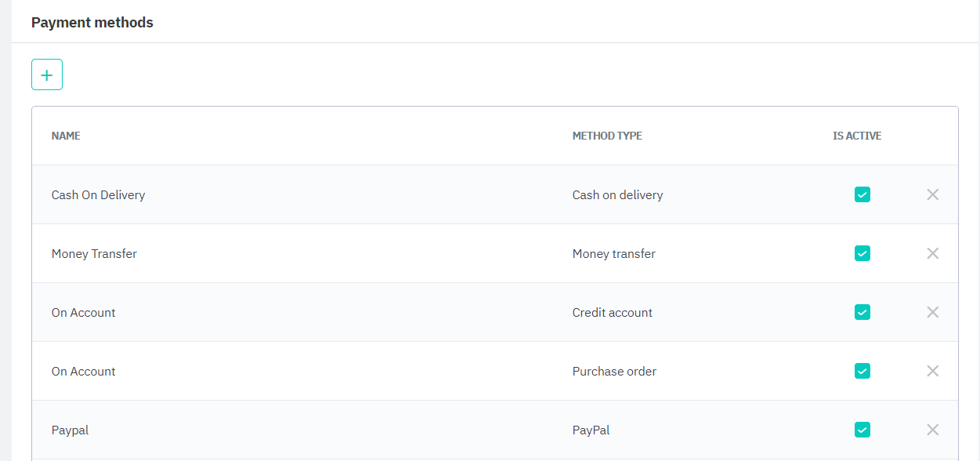Click the Payment methods section heading
This screenshot has width=980, height=461.
point(92,23)
